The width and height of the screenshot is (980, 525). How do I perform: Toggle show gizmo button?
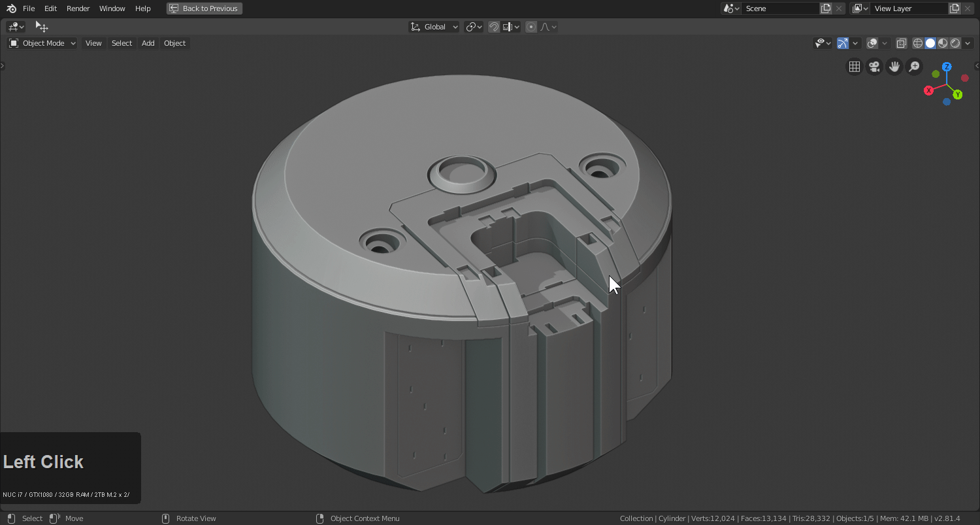click(843, 43)
